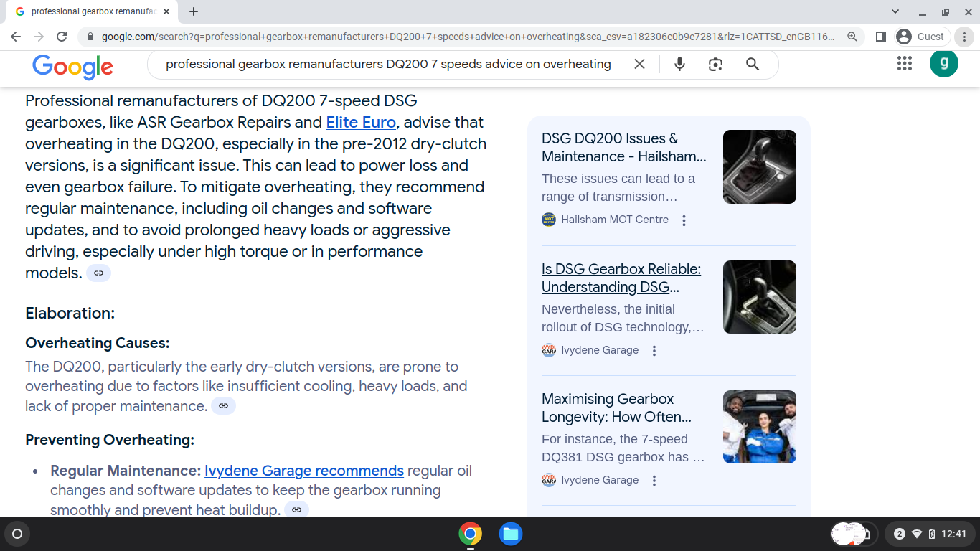Click the DSG Gearbox Reliable thumbnail image

click(x=760, y=297)
